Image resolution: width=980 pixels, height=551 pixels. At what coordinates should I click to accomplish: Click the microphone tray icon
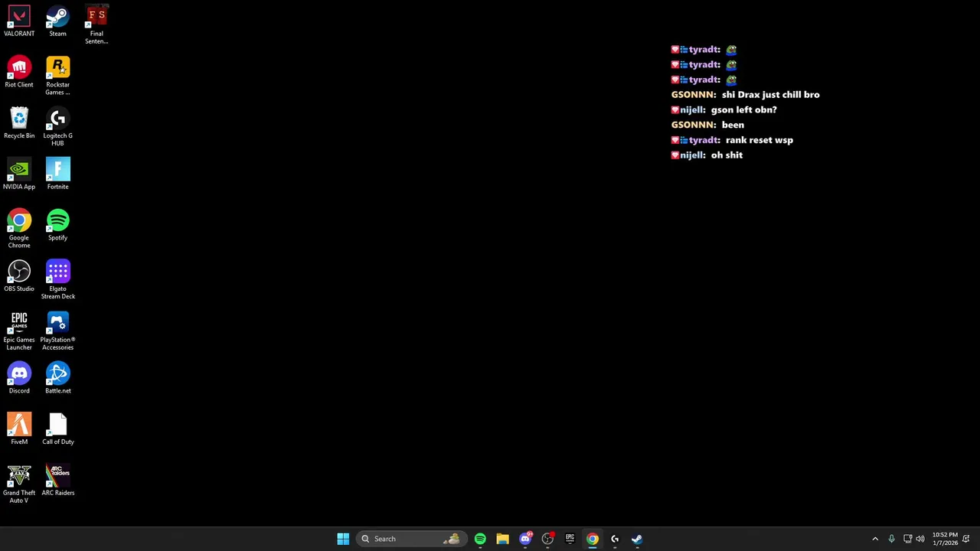[x=891, y=539]
